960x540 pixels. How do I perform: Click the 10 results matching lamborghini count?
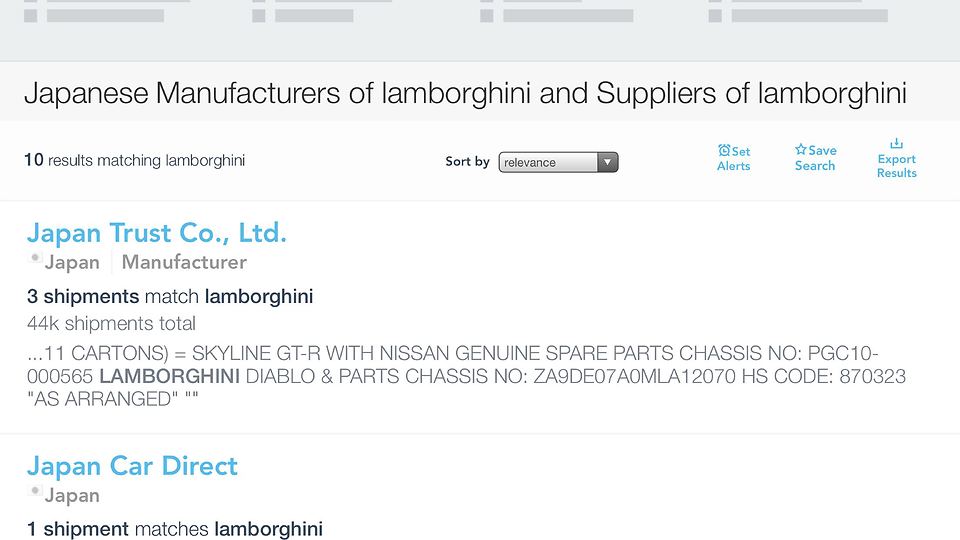tap(134, 160)
